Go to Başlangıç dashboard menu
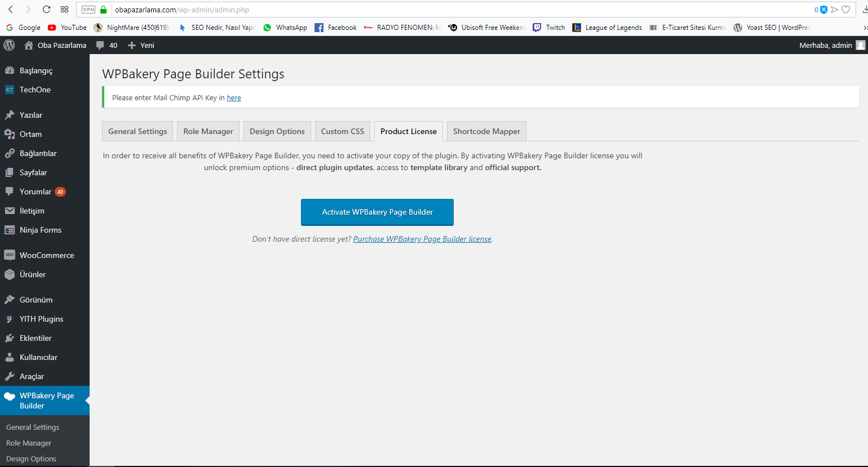 coord(45,70)
